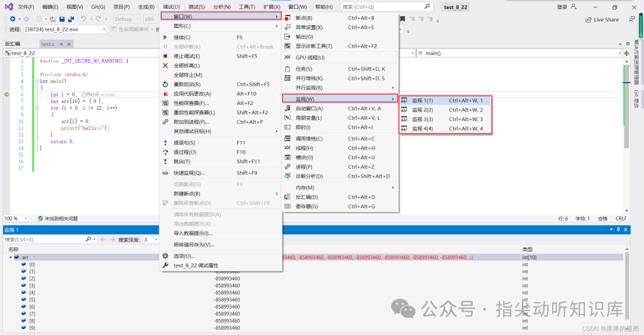This screenshot has height=335, width=644.
Task: Click the 重新启动(R) restart arrow icon
Action: point(165,84)
